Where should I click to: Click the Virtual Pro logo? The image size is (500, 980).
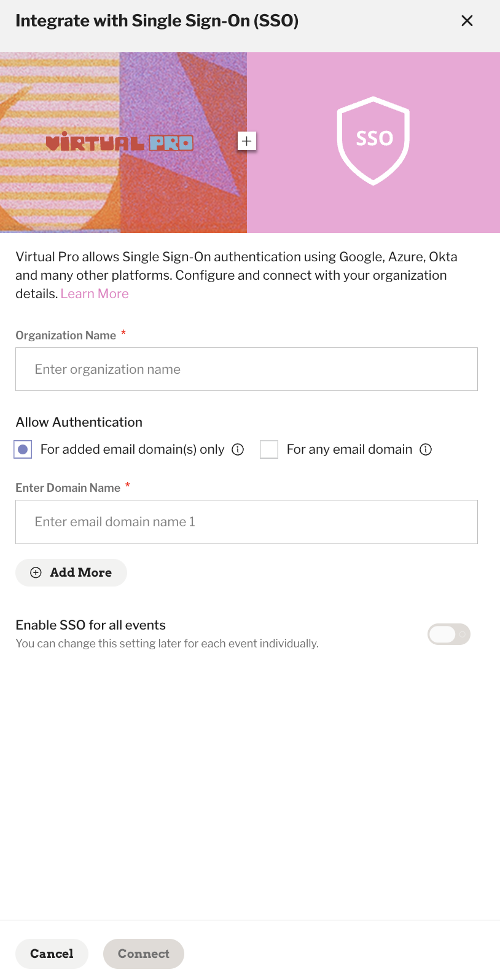(x=120, y=143)
